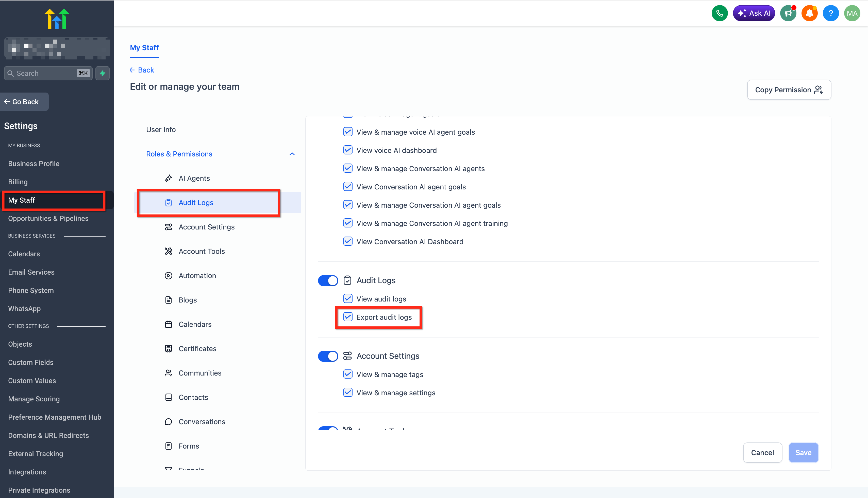Click the Save button
This screenshot has height=498, width=868.
point(803,453)
